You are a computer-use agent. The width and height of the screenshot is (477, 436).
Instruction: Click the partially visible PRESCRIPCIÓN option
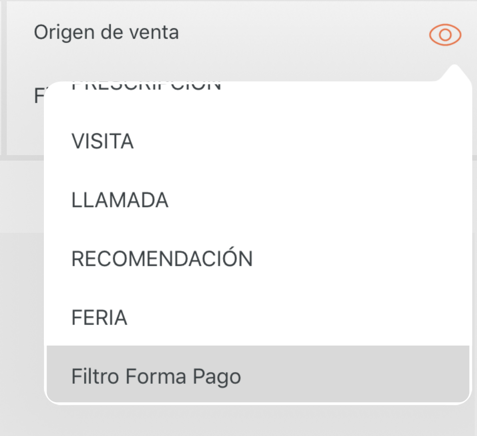tap(147, 86)
